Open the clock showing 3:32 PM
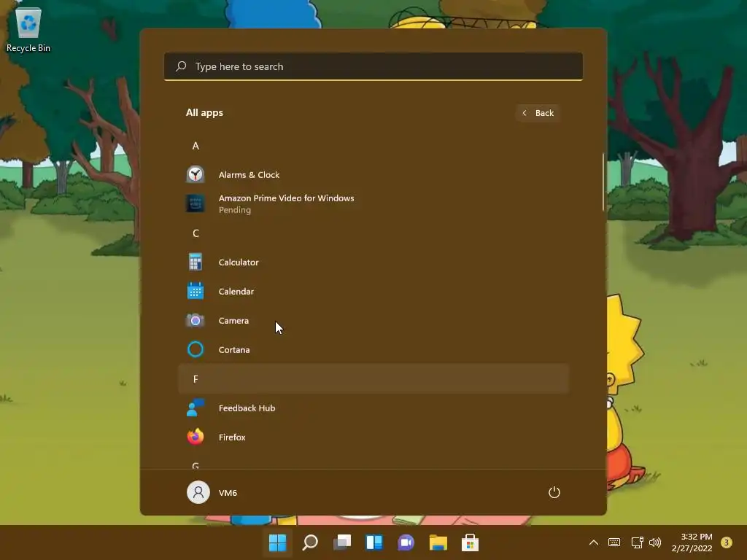Viewport: 747px width, 560px height. [692, 542]
